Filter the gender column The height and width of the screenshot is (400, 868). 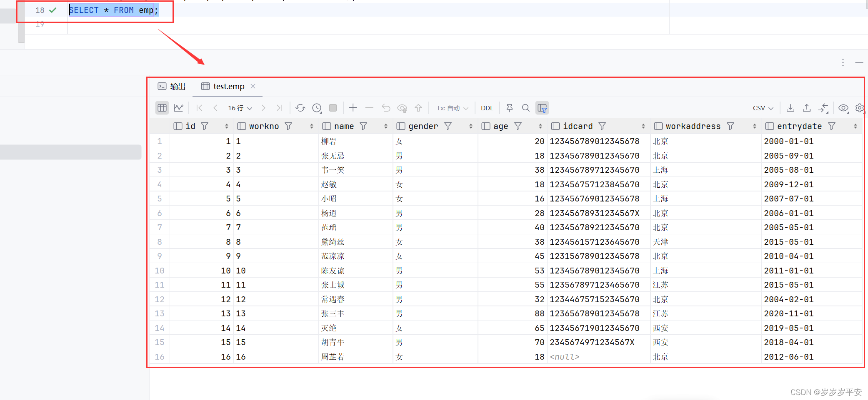[448, 126]
